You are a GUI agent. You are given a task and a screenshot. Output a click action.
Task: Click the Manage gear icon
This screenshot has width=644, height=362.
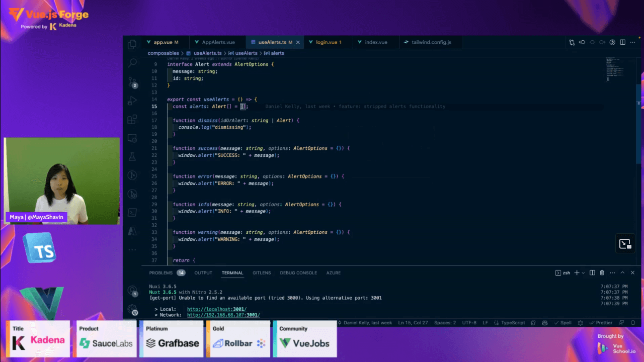[132, 309]
